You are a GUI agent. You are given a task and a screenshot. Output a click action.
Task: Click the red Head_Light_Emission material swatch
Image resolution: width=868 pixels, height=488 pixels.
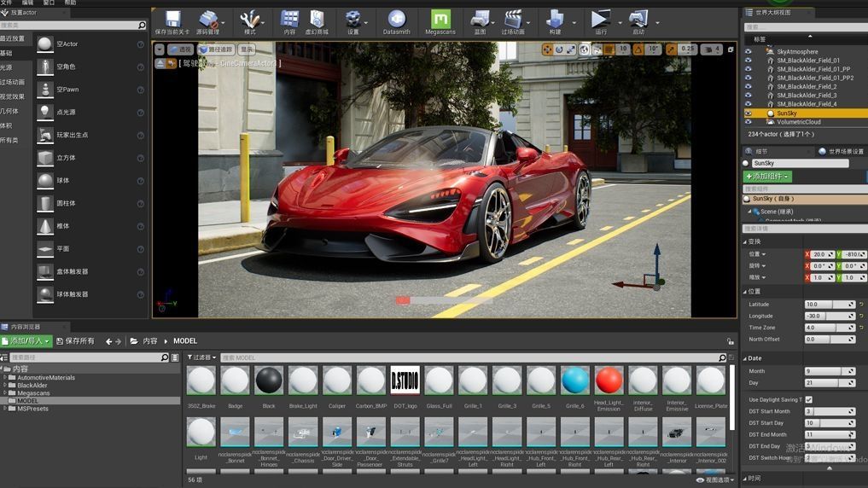[609, 381]
